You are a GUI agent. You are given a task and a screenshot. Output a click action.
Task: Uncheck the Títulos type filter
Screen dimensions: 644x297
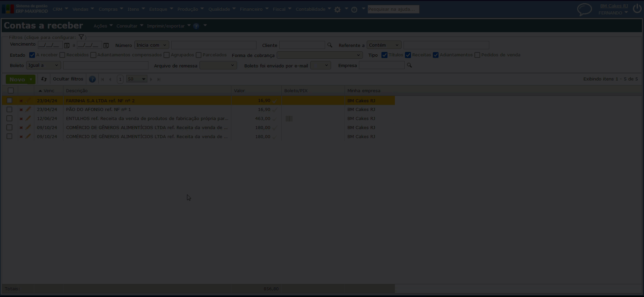coord(384,55)
